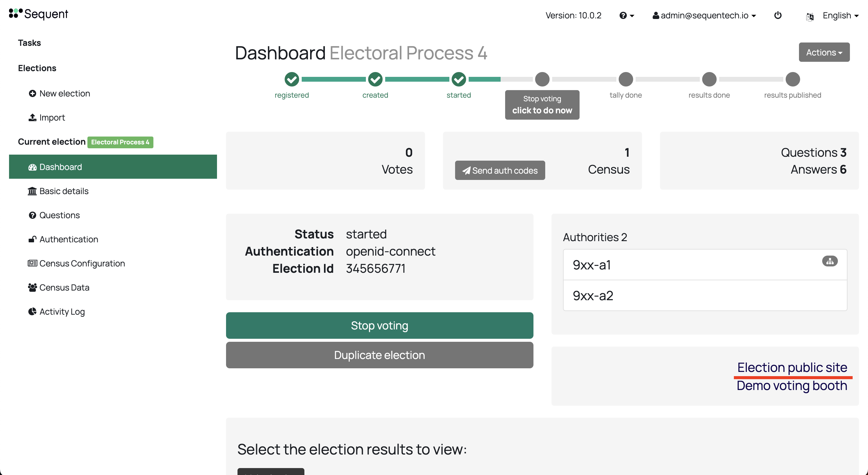Click the registered step checkmark
This screenshot has width=868, height=475.
291,80
